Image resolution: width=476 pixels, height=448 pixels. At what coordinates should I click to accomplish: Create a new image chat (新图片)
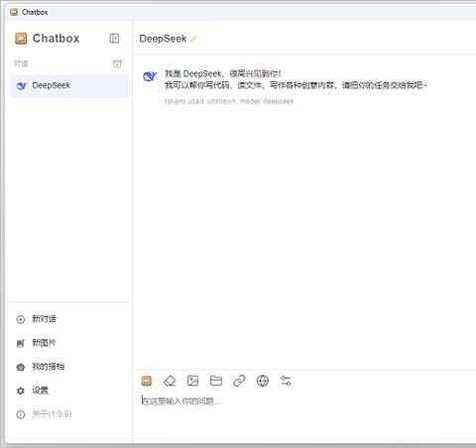click(68, 343)
